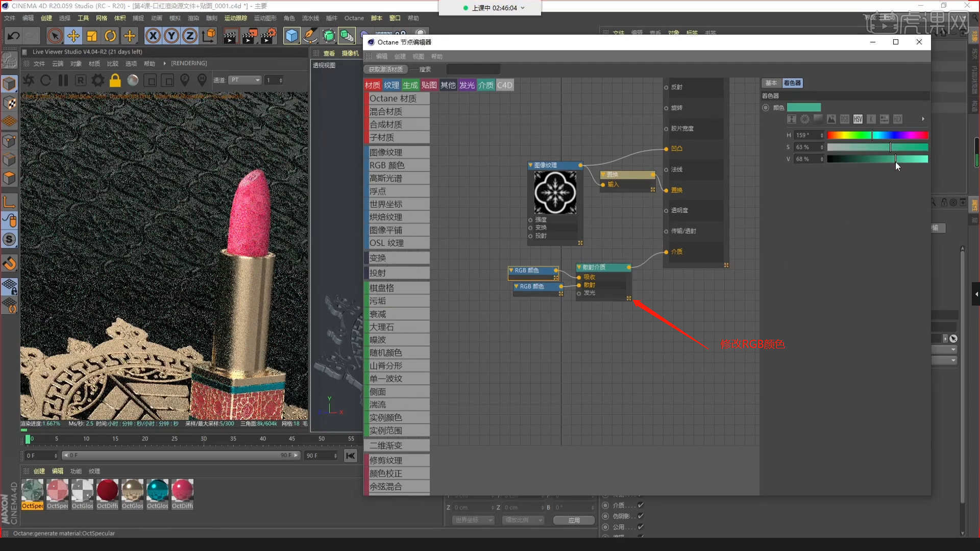This screenshot has height=551, width=980.
Task: Collapse the upper RGB 颜色 node
Action: tap(511, 270)
